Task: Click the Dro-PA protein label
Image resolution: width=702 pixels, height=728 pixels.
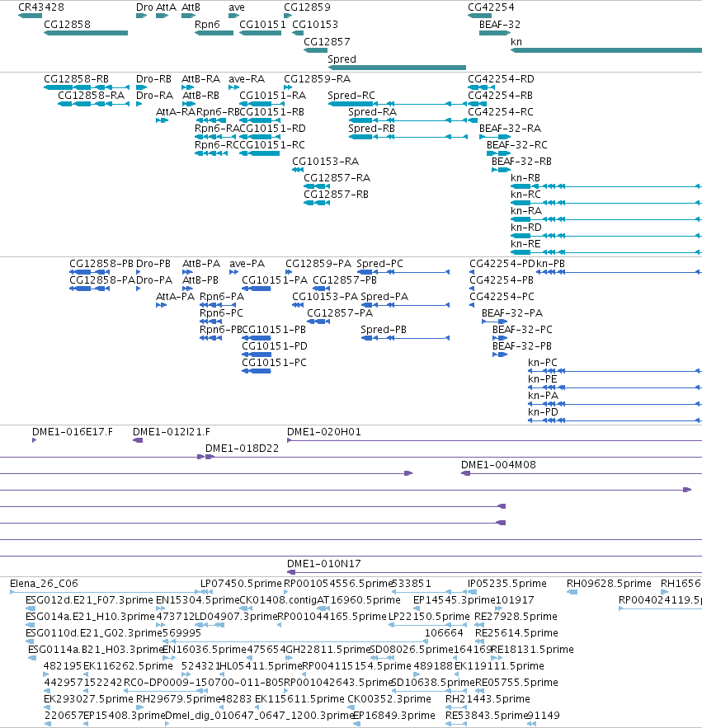Action: pos(154,280)
